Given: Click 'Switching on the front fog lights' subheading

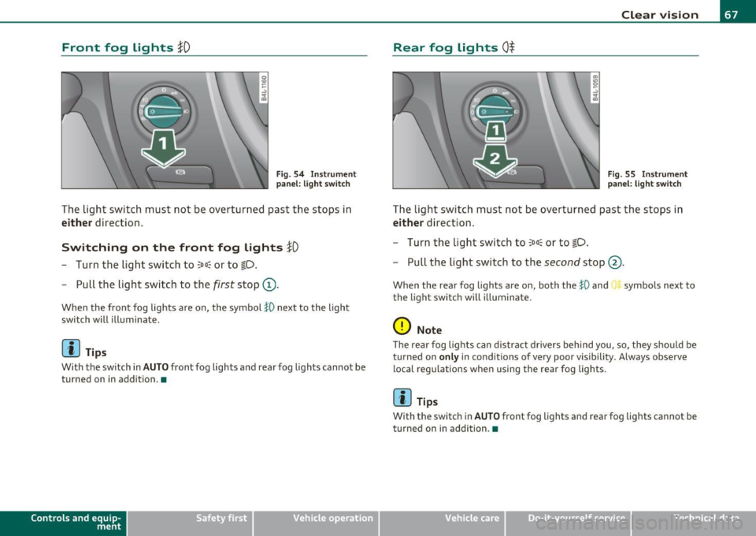Looking at the screenshot, I should [x=180, y=248].
